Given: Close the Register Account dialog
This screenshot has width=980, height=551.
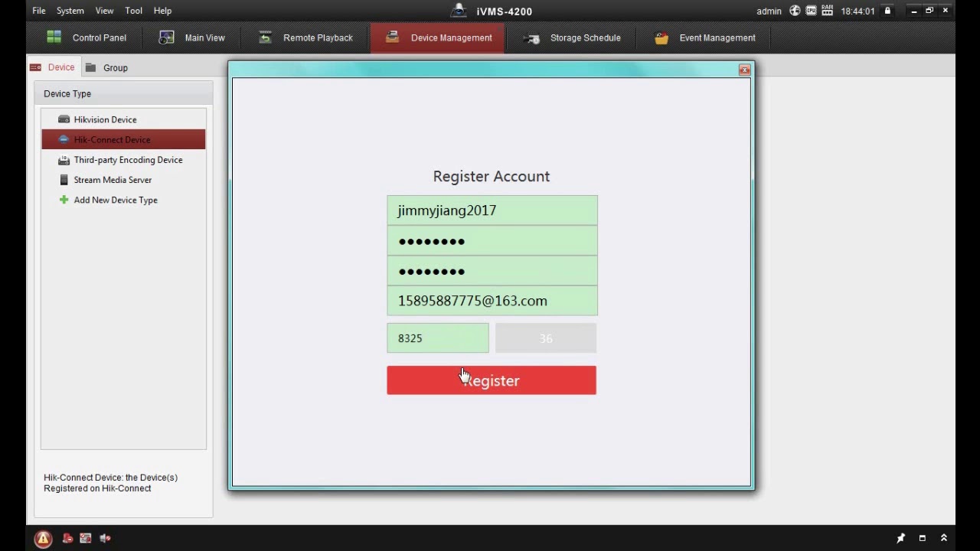Looking at the screenshot, I should click(744, 70).
